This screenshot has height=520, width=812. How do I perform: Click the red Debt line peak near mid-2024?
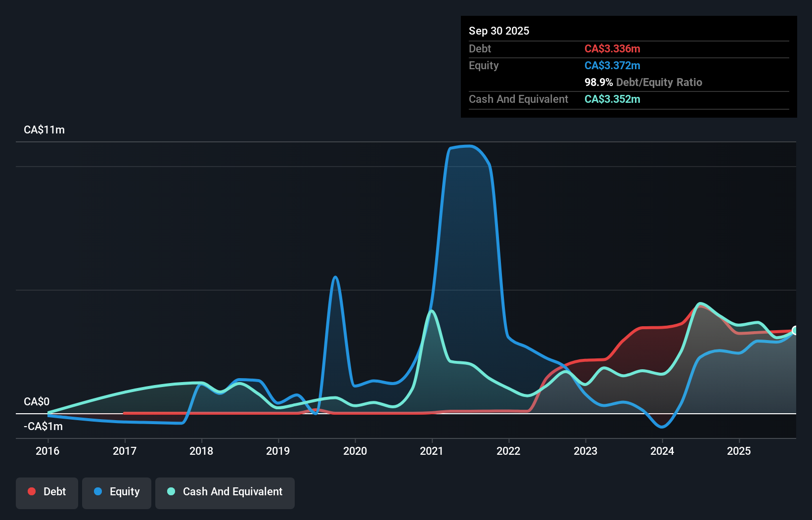coord(700,306)
